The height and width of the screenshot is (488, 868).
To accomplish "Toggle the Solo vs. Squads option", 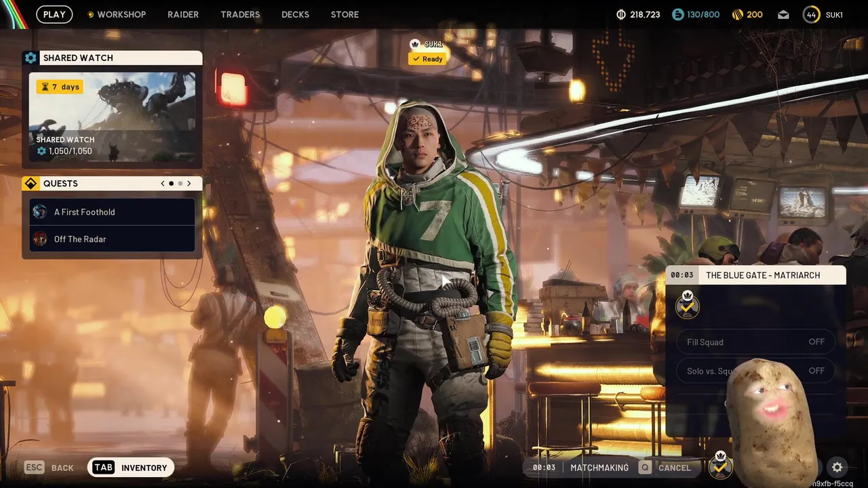I will pos(755,371).
